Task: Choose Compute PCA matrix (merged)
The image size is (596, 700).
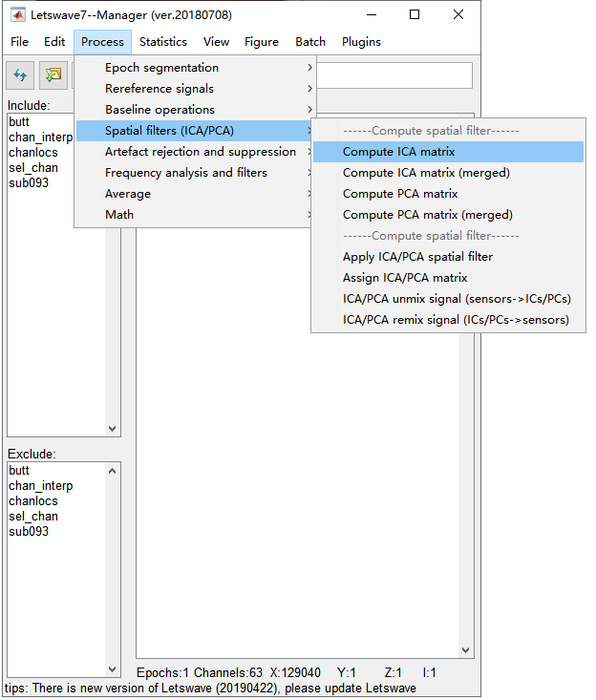Action: tap(448, 215)
